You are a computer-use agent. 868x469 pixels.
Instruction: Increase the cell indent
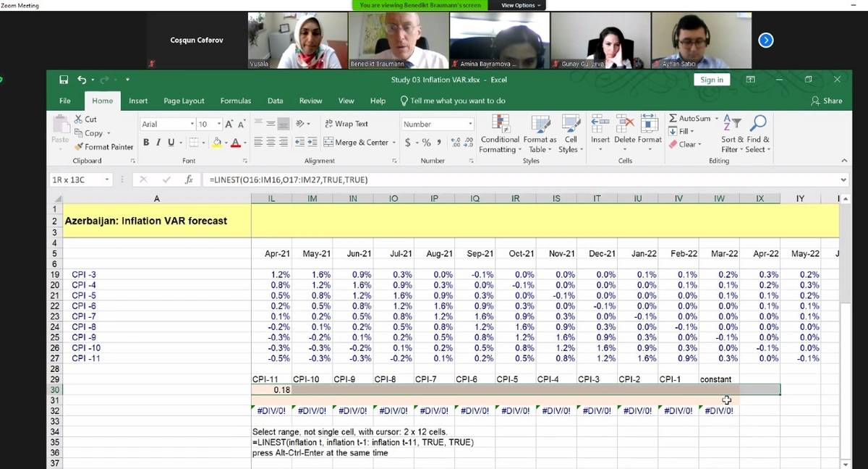pyautogui.click(x=312, y=143)
